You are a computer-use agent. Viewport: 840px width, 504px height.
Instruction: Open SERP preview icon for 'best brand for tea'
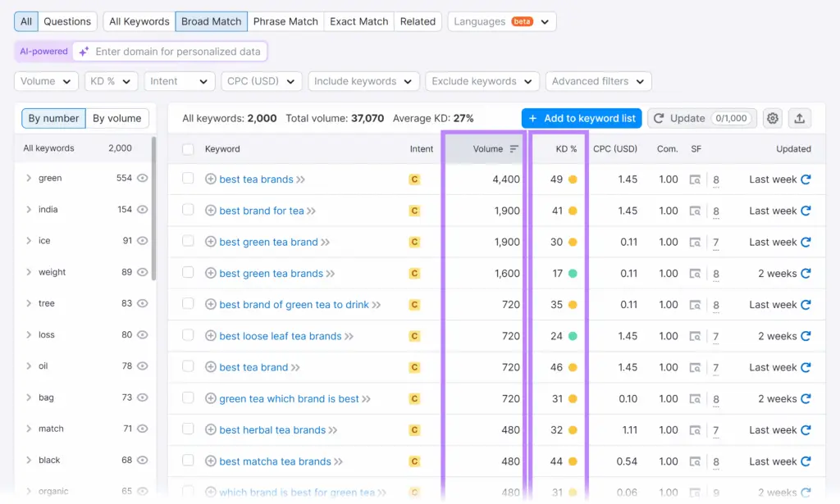695,211
